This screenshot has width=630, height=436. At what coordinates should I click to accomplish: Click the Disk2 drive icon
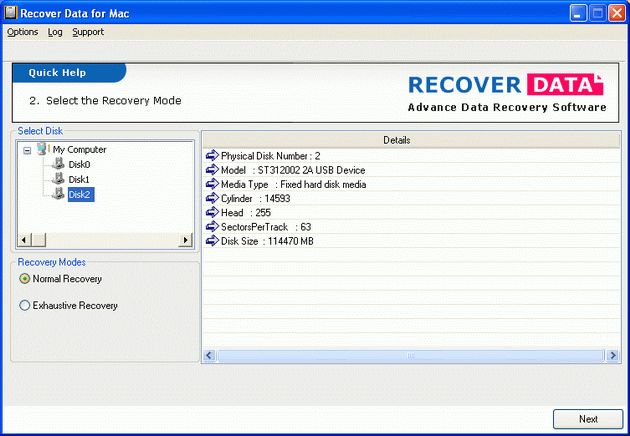click(x=59, y=194)
